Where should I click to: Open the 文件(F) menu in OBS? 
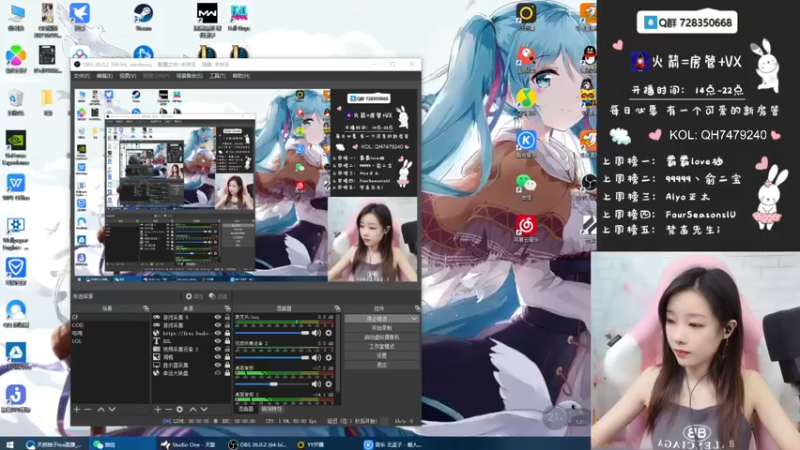[82, 76]
